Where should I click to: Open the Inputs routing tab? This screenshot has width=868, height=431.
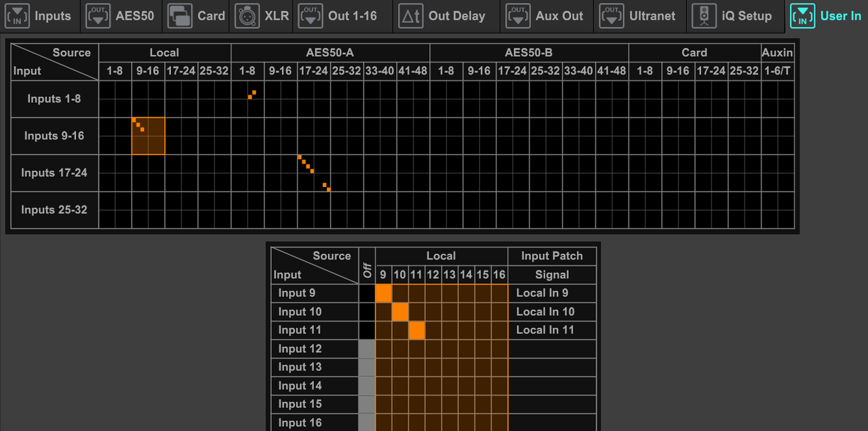[41, 16]
